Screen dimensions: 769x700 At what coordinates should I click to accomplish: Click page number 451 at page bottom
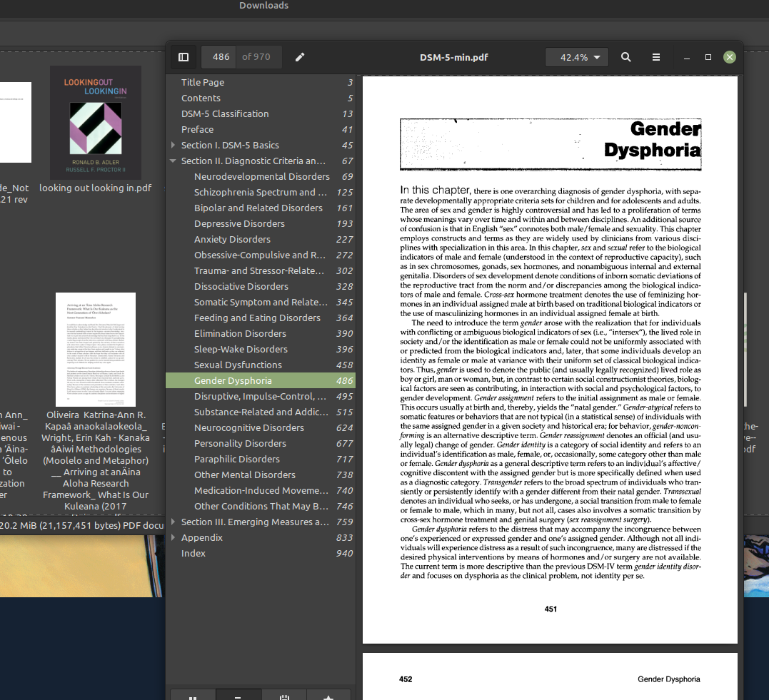click(551, 609)
